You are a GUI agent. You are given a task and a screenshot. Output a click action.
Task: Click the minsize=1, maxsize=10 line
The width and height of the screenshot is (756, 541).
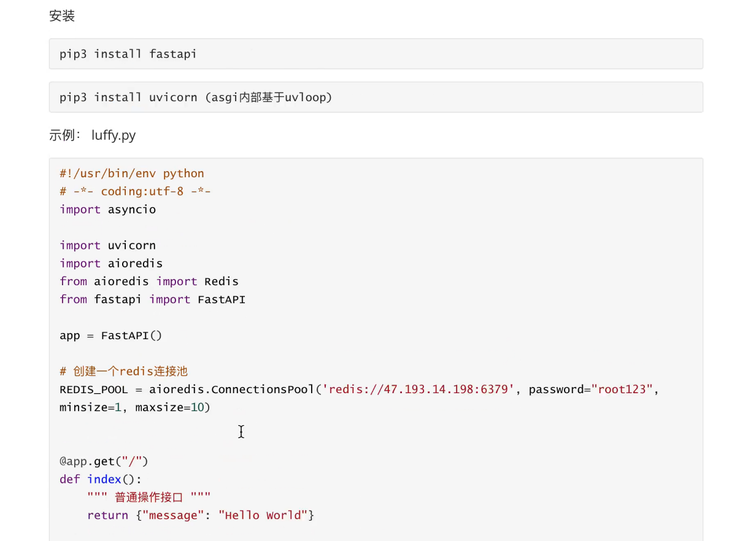click(134, 407)
